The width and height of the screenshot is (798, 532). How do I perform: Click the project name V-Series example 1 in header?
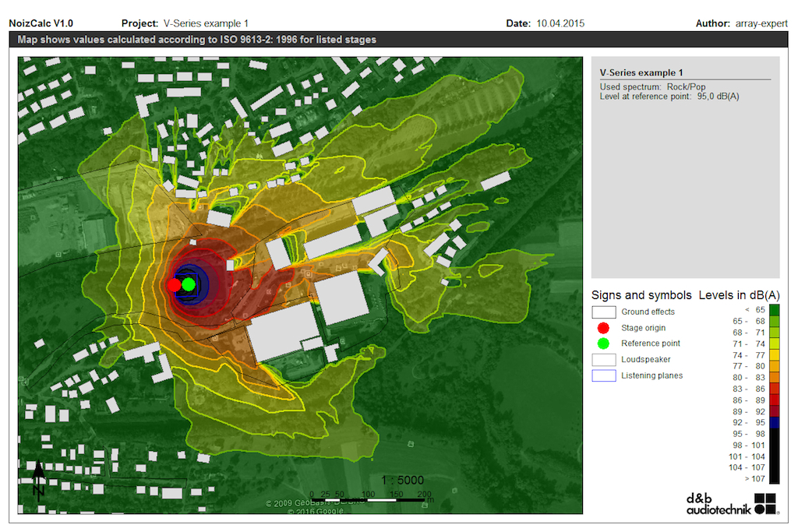(x=206, y=23)
